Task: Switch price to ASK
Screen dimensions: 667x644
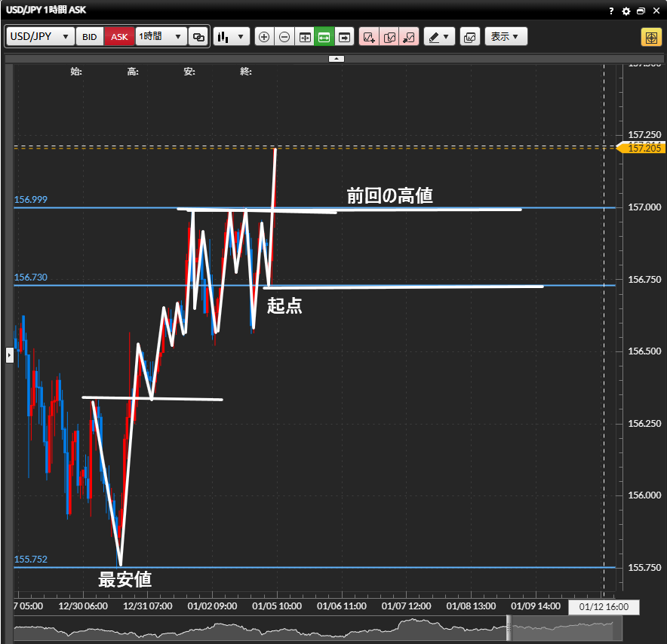Action: [x=119, y=37]
